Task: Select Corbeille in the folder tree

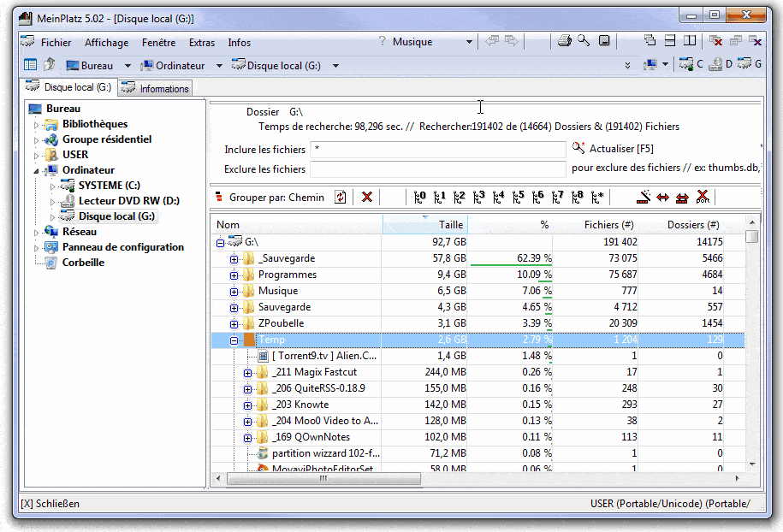Action: tap(83, 263)
